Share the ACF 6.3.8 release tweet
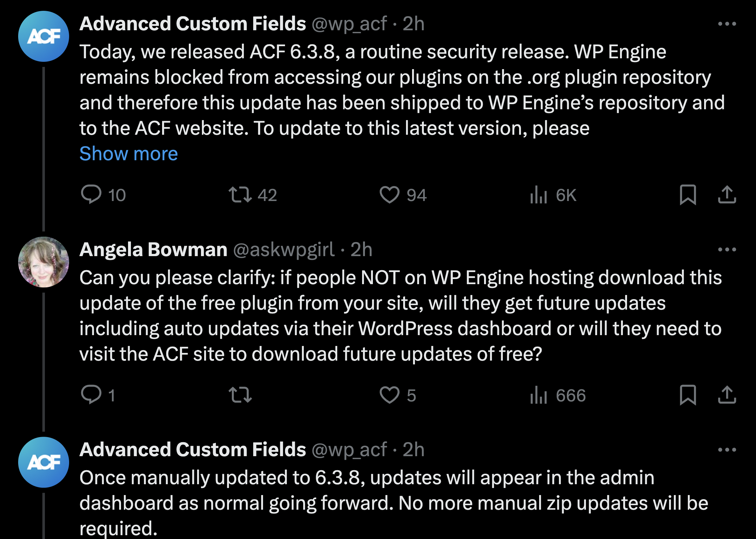 pos(727,195)
